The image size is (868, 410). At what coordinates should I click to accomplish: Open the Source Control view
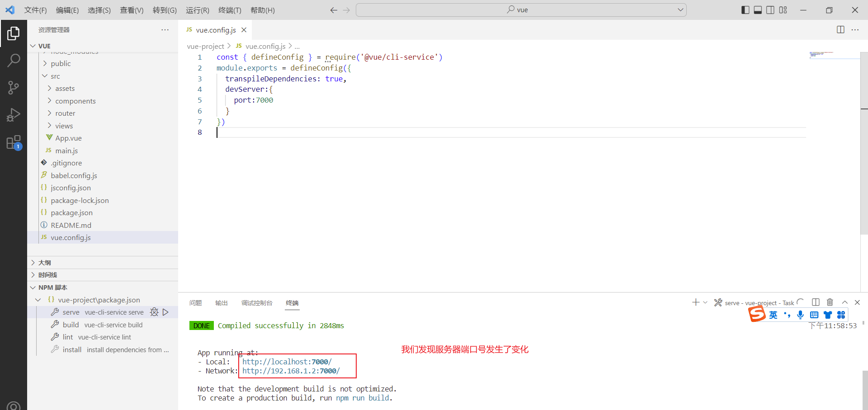pyautogui.click(x=14, y=88)
